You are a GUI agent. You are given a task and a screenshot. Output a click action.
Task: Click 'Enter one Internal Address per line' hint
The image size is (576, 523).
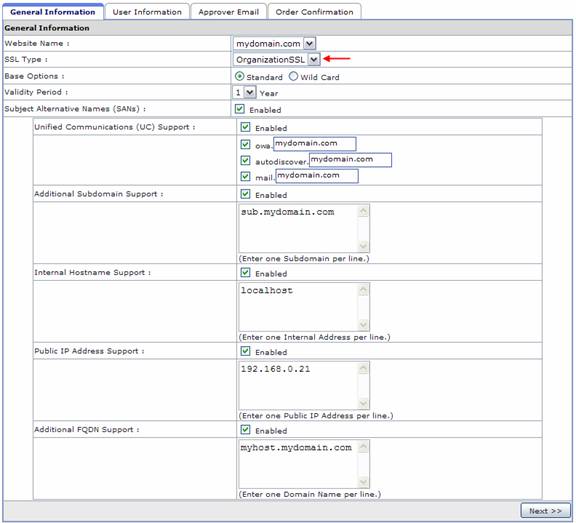coord(314,337)
